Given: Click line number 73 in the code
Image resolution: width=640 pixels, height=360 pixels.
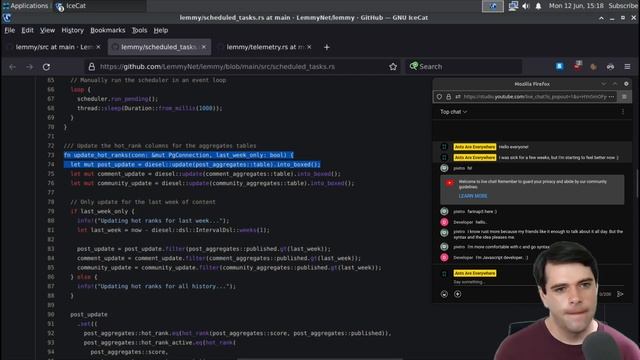Looking at the screenshot, I should pos(51,155).
